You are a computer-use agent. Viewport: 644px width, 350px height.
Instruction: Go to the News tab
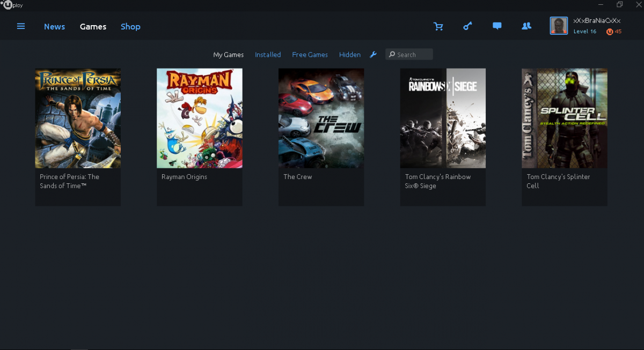coord(54,27)
